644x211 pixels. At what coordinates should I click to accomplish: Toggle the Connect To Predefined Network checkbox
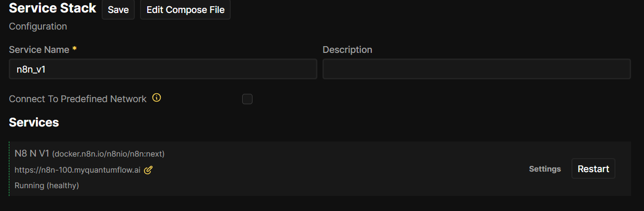click(x=247, y=99)
